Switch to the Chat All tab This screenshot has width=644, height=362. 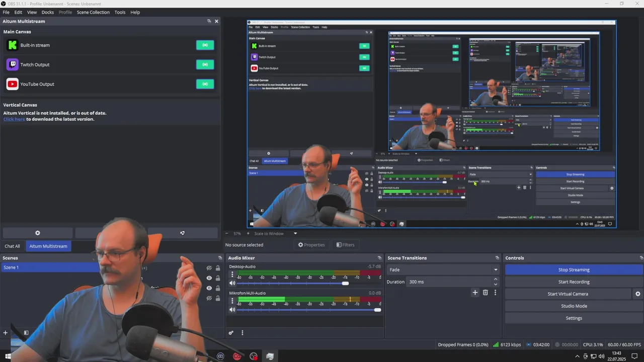click(12, 246)
